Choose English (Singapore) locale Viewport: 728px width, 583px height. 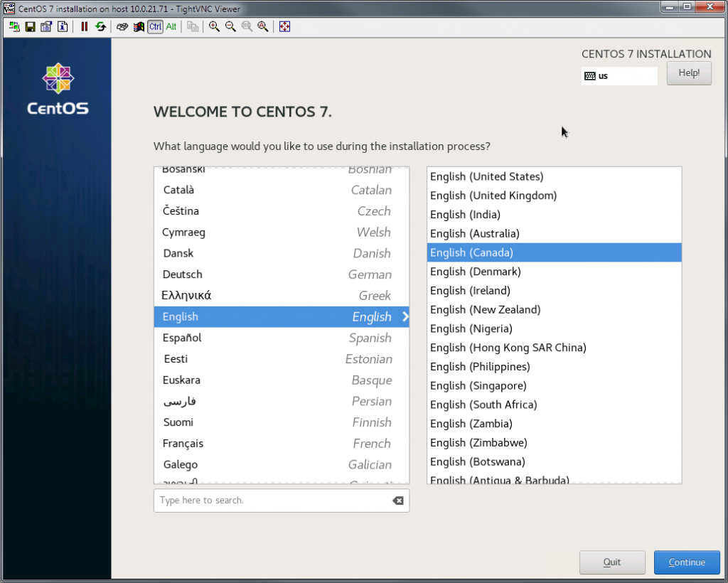point(555,386)
